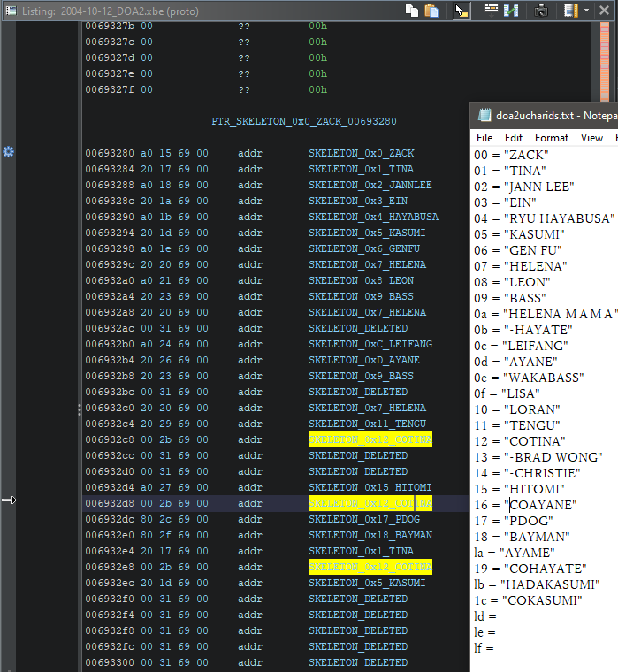Viewport: 618px width, 672px height.
Task: Click highlighted SKELETON_0x12_COTINA at 006932c8
Action: coord(370,439)
